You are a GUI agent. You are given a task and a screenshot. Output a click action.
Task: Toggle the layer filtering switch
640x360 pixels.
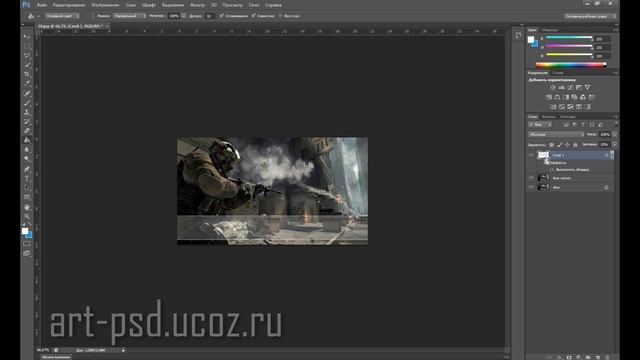click(x=616, y=124)
